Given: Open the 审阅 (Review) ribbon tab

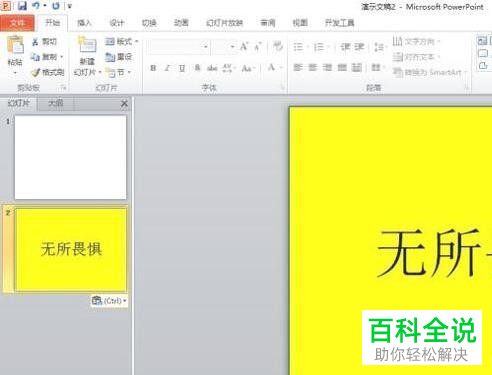Looking at the screenshot, I should tap(268, 23).
